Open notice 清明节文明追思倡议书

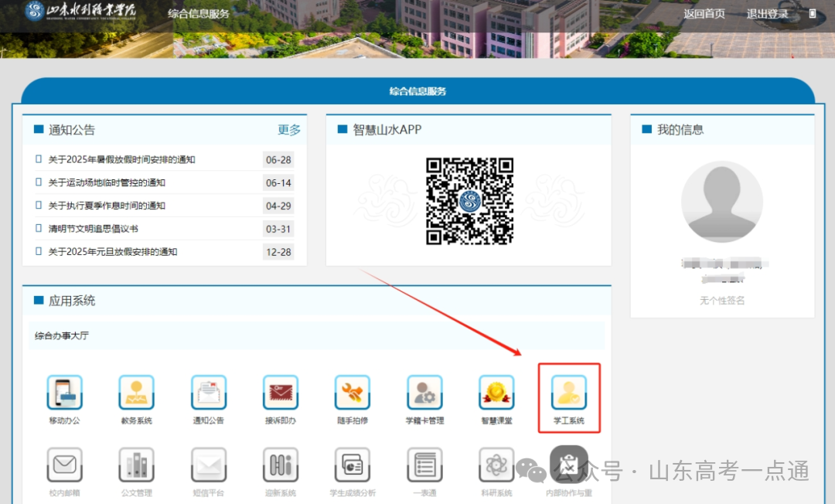point(94,229)
